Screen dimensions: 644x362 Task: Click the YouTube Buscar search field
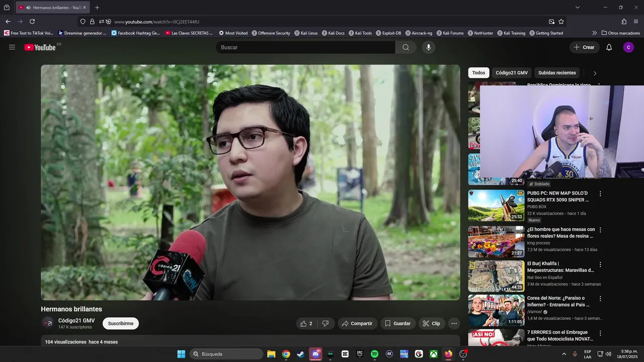click(305, 47)
